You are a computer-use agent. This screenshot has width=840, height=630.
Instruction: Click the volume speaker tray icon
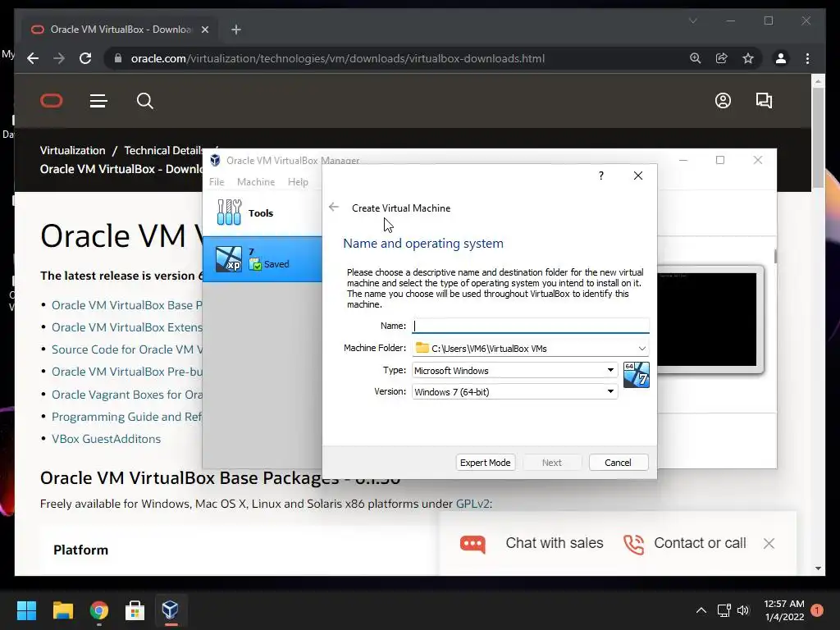click(742, 610)
